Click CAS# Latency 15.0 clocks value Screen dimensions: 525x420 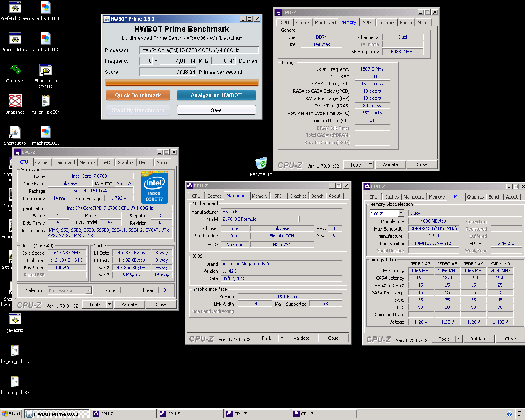coord(372,84)
